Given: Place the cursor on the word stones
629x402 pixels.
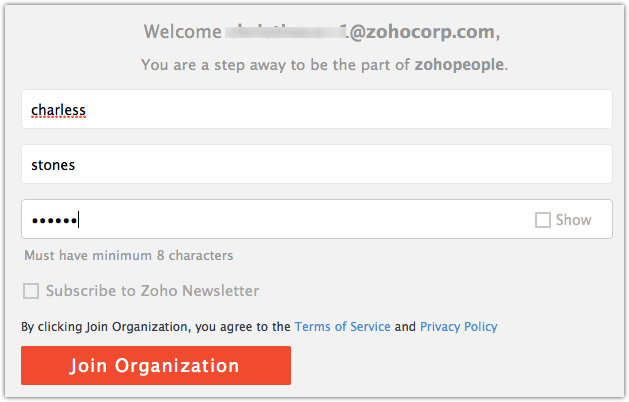Looking at the screenshot, I should click(x=54, y=164).
